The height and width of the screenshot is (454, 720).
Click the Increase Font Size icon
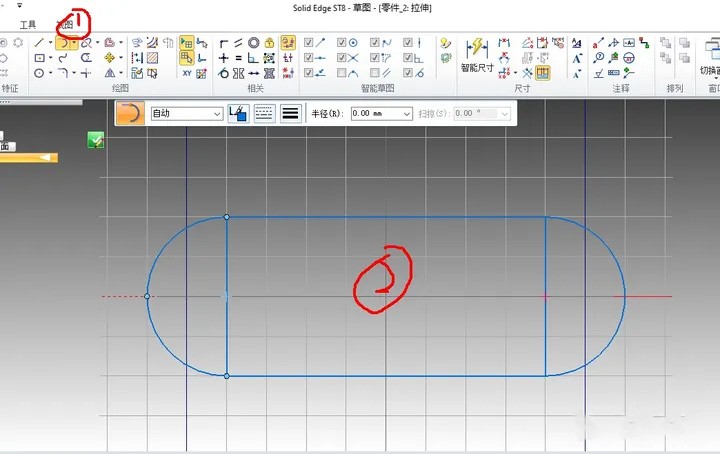click(x=577, y=59)
